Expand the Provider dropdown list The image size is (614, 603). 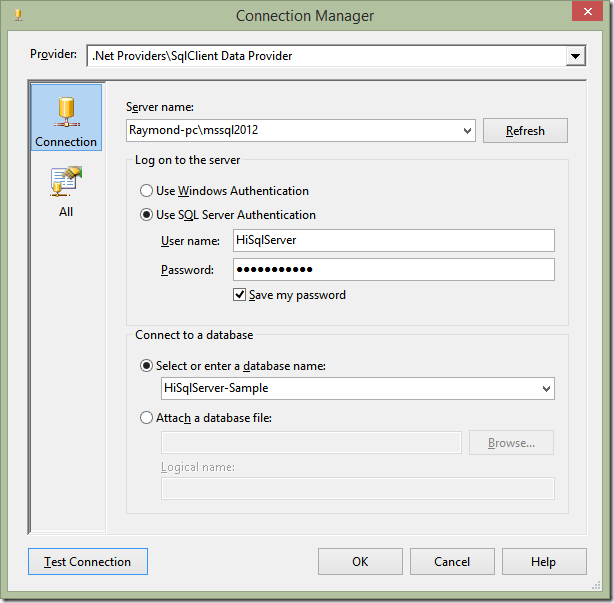tap(574, 56)
